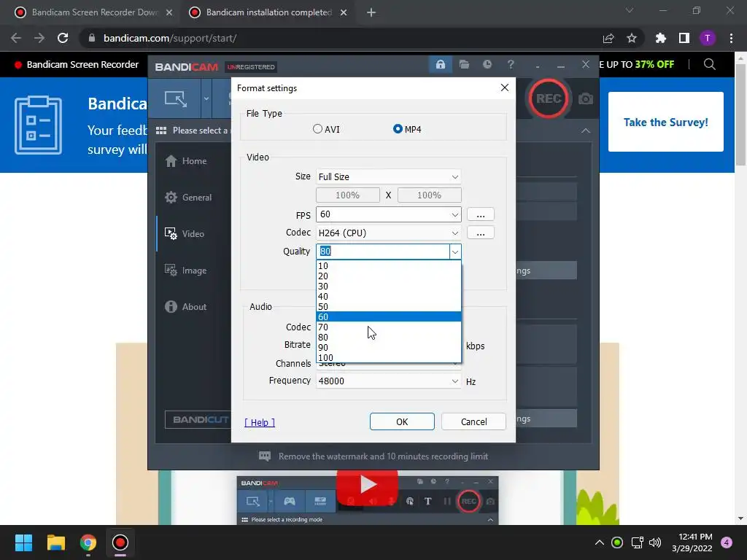Click the Bandicam help question mark icon
The image size is (747, 560).
click(x=510, y=64)
